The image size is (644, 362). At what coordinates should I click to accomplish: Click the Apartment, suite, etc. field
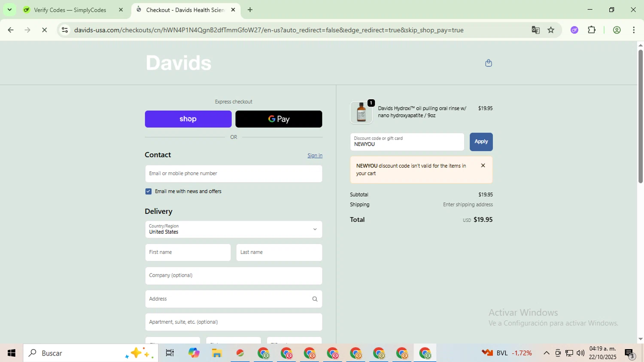[234, 322]
